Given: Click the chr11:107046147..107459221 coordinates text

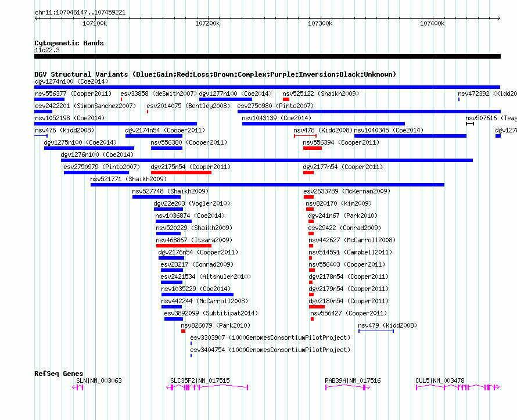Looking at the screenshot, I should pos(80,13).
